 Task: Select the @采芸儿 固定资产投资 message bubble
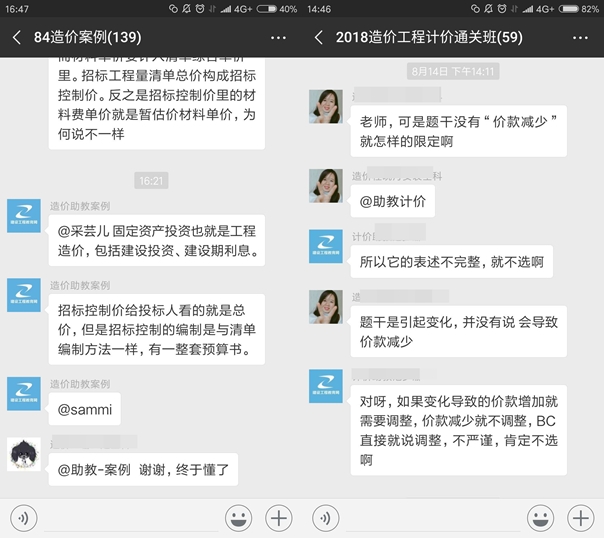(x=156, y=238)
